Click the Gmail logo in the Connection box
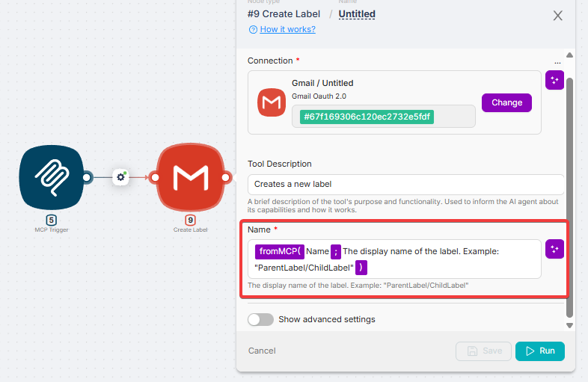Image resolution: width=588 pixels, height=382 pixels. point(270,102)
